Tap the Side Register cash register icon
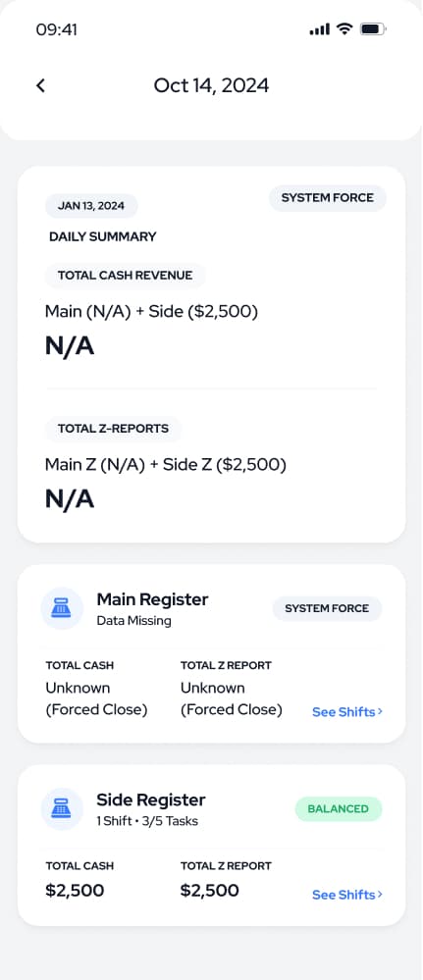The height and width of the screenshot is (980, 423). pyautogui.click(x=62, y=808)
